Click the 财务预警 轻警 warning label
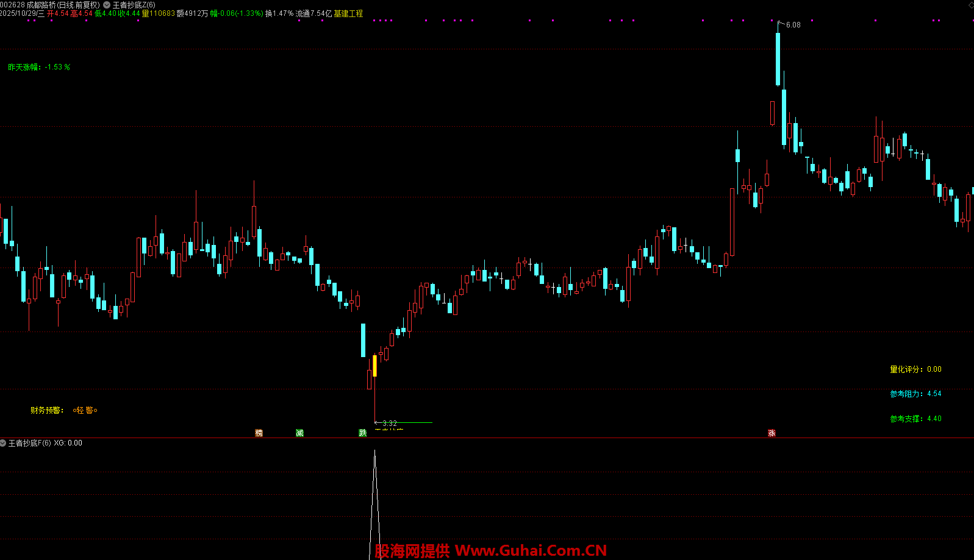Screen dimensions: 974x560 click(63, 410)
